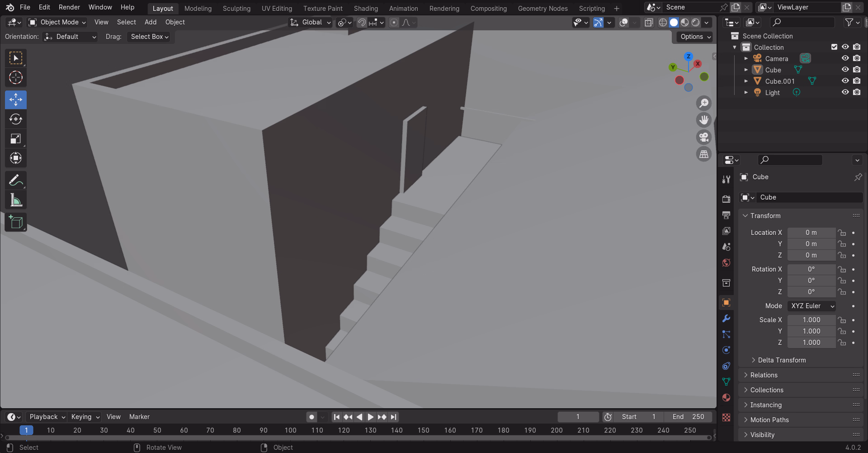The width and height of the screenshot is (868, 453).
Task: Uncheck Collection exclude from view layer checkbox
Action: (834, 47)
